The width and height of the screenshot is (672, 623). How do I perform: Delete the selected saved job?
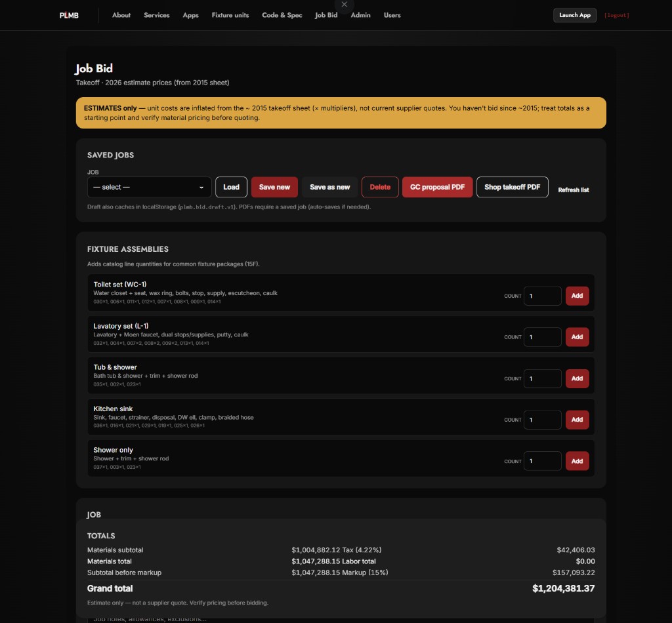tap(380, 187)
